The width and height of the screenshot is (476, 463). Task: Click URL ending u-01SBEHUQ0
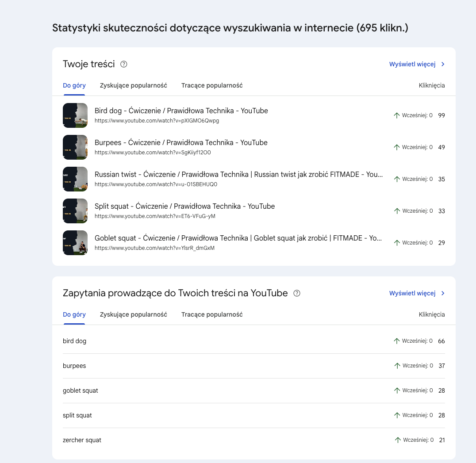click(x=156, y=184)
